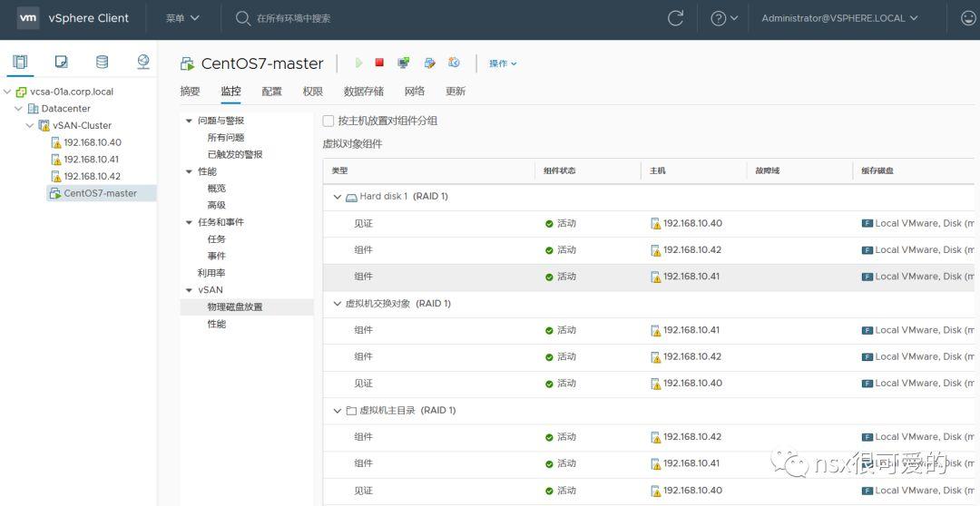The width and height of the screenshot is (980, 506).
Task: Open 已触发的警报 in the sidebar
Action: point(235,154)
